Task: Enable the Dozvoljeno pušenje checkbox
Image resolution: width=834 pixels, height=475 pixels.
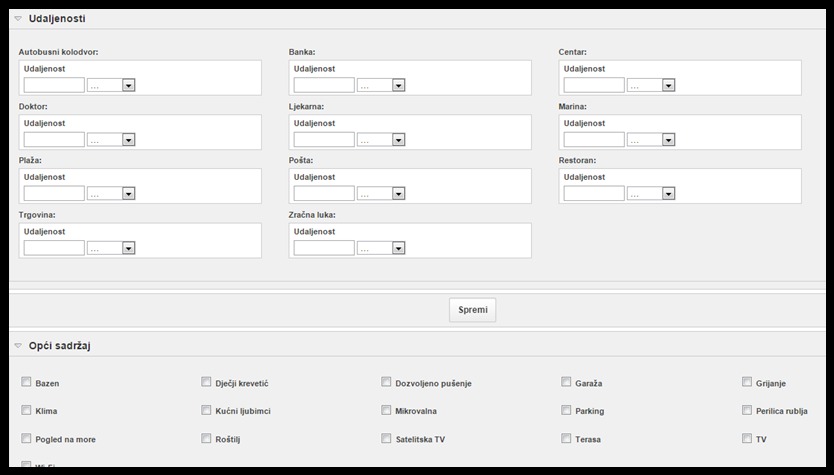Action: pos(386,382)
